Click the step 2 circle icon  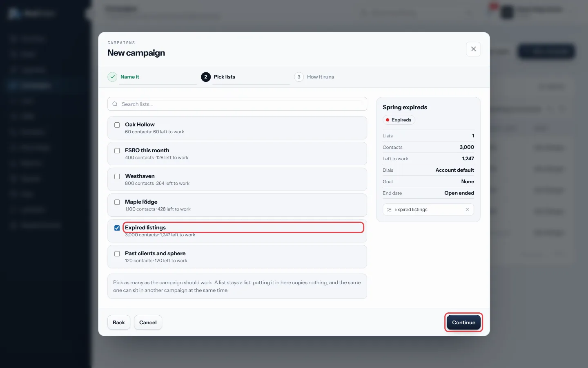click(205, 77)
